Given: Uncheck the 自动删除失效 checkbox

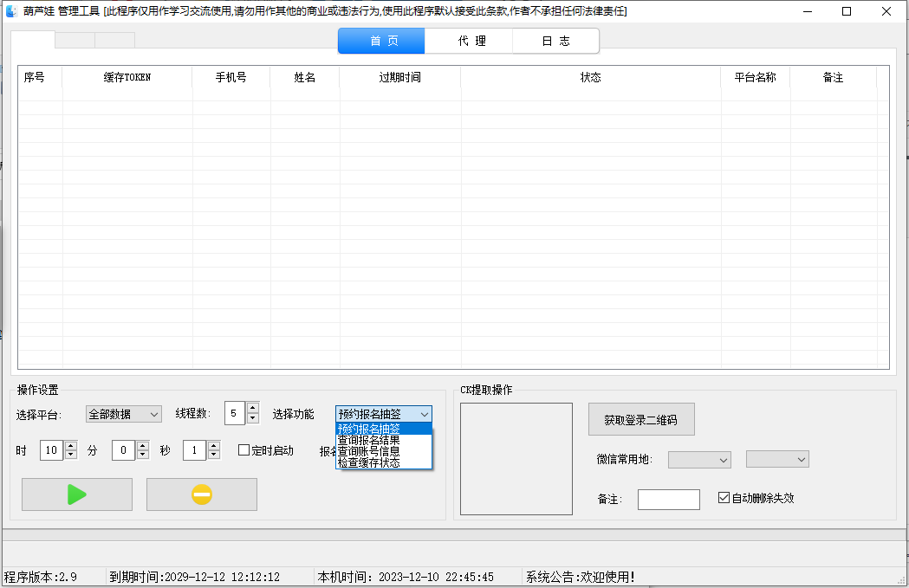Looking at the screenshot, I should click(724, 498).
